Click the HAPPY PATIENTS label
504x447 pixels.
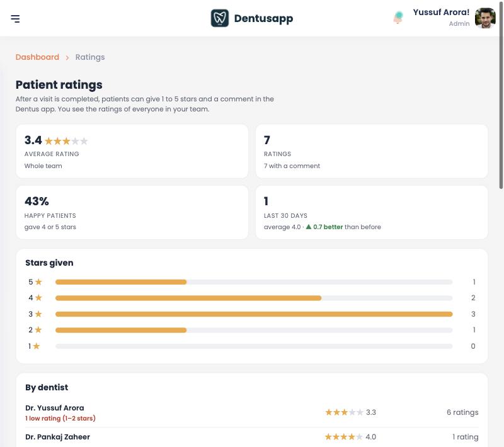coord(50,215)
